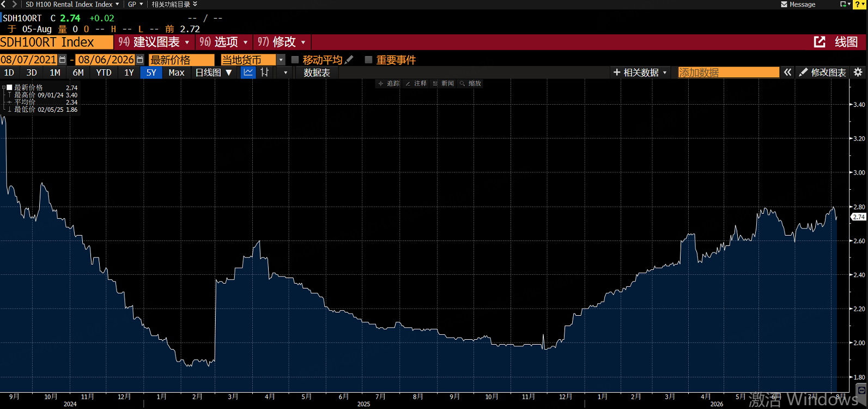Select the 5Y range tab

pyautogui.click(x=151, y=73)
